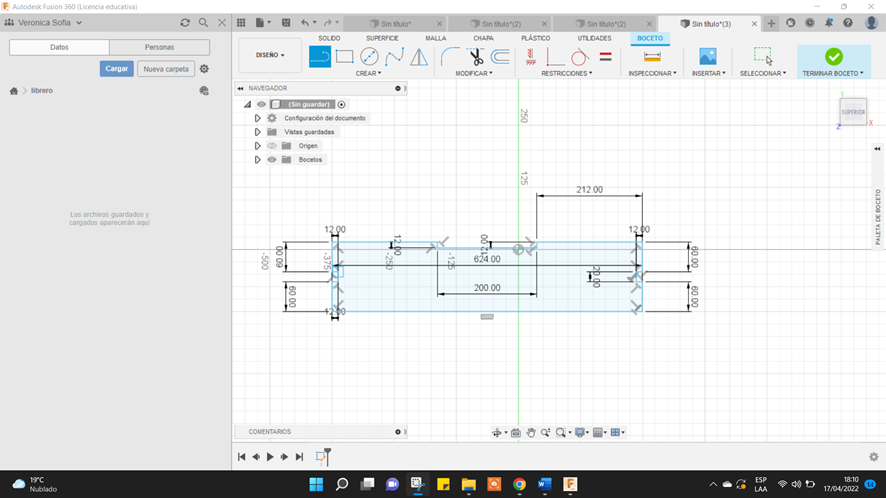Expand Configuración del documento tree node
The image size is (886, 498).
click(x=258, y=118)
